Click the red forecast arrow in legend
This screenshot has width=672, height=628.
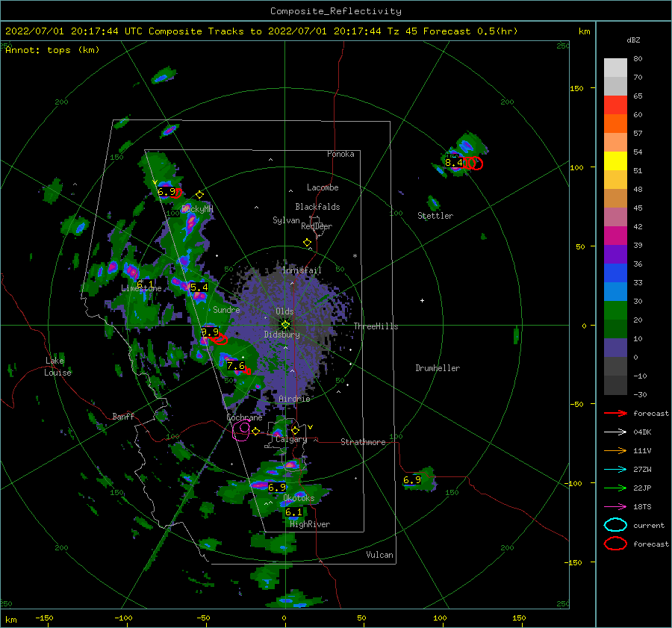click(x=615, y=413)
